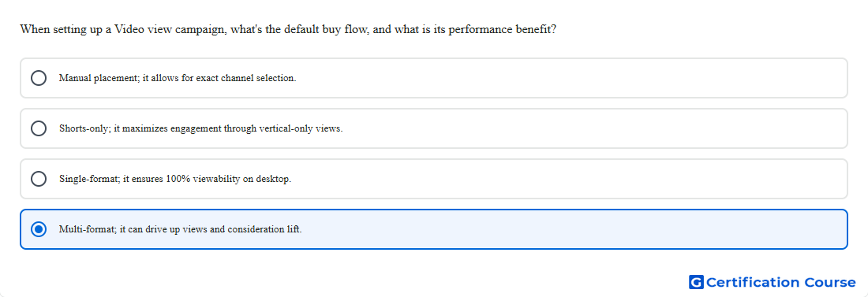
Task: Select the Manual placement radio button
Action: [39, 78]
